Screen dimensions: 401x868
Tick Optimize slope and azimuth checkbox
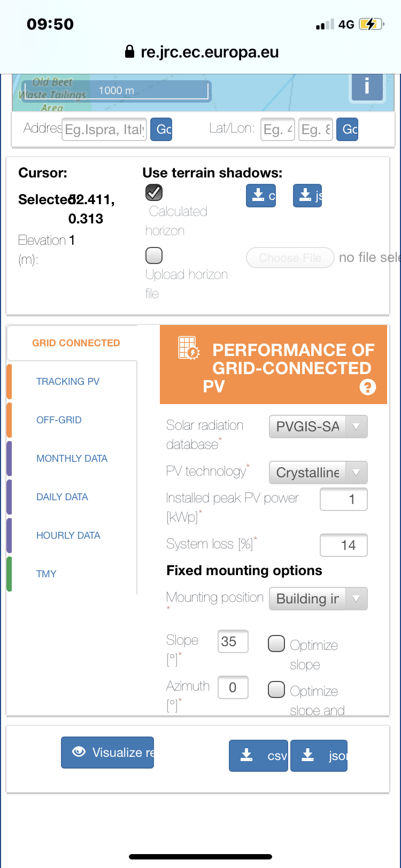[276, 689]
